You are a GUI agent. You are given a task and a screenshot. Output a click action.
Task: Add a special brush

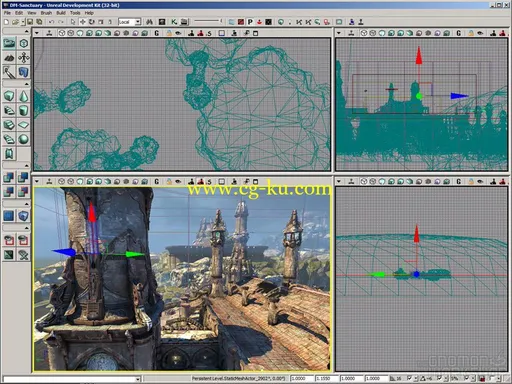click(x=9, y=216)
